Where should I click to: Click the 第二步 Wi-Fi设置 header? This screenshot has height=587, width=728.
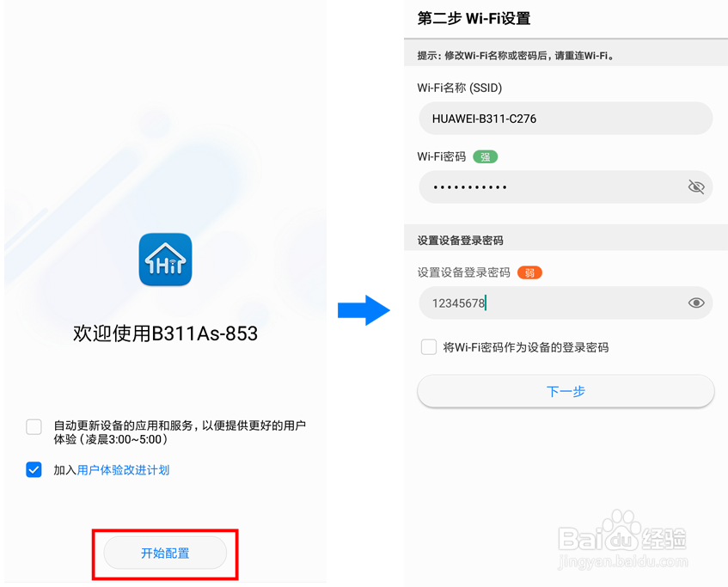[474, 17]
